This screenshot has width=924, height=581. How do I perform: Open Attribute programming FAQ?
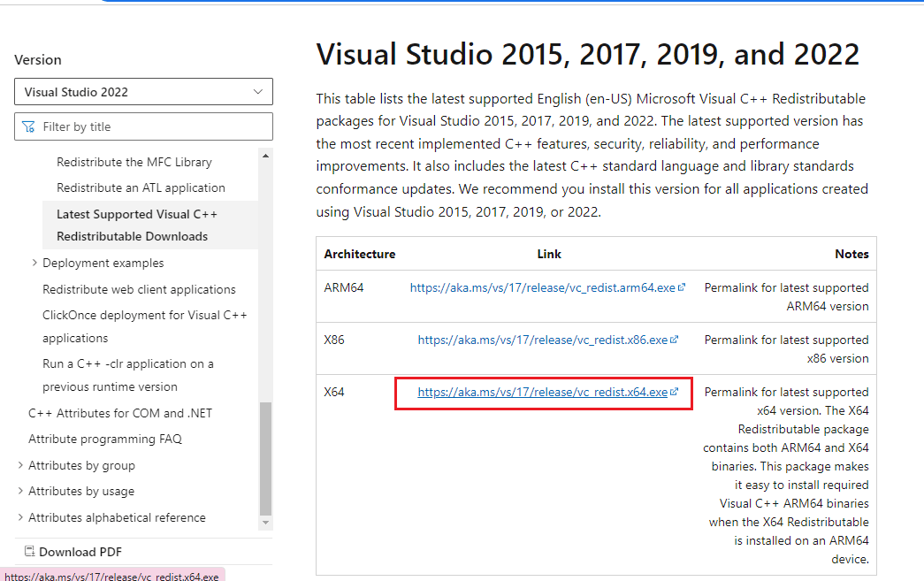click(x=105, y=439)
